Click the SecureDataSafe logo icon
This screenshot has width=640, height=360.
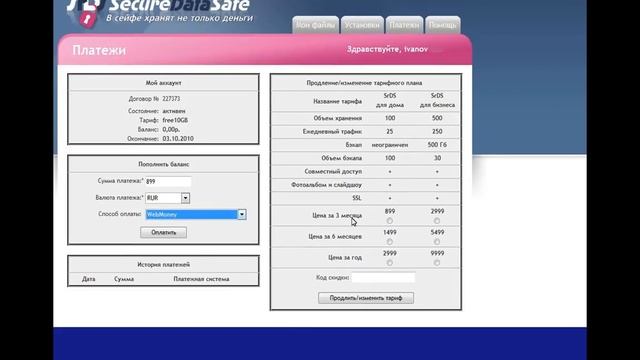tap(85, 13)
